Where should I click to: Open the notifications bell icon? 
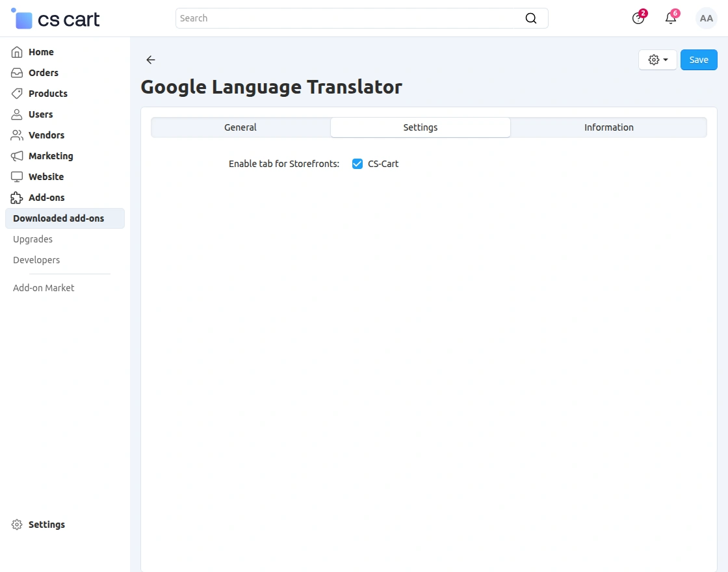(671, 18)
